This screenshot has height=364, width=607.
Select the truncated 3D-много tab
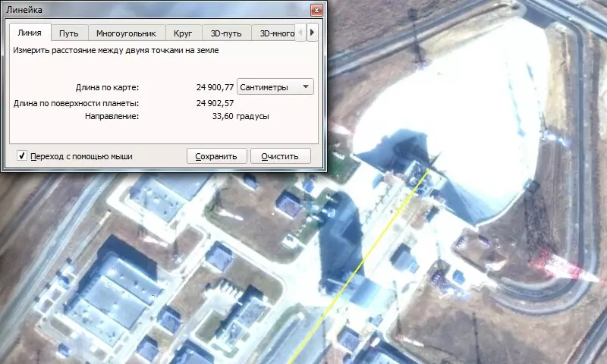pyautogui.click(x=276, y=33)
